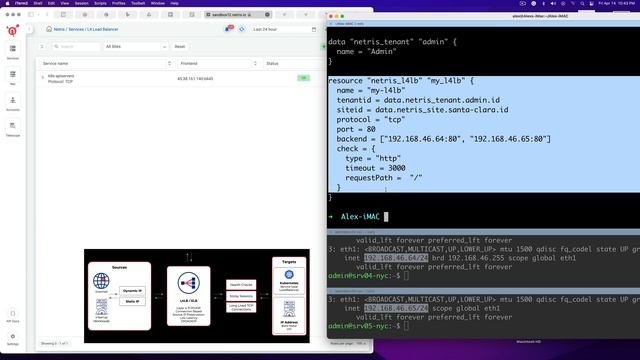Expand the k8s-apiserver service row

point(42,77)
